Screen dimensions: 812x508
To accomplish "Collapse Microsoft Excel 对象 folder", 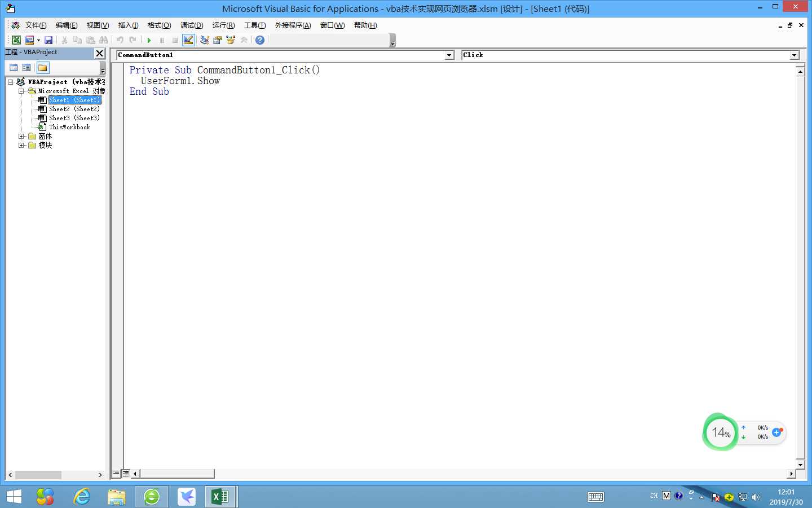I will (x=21, y=91).
